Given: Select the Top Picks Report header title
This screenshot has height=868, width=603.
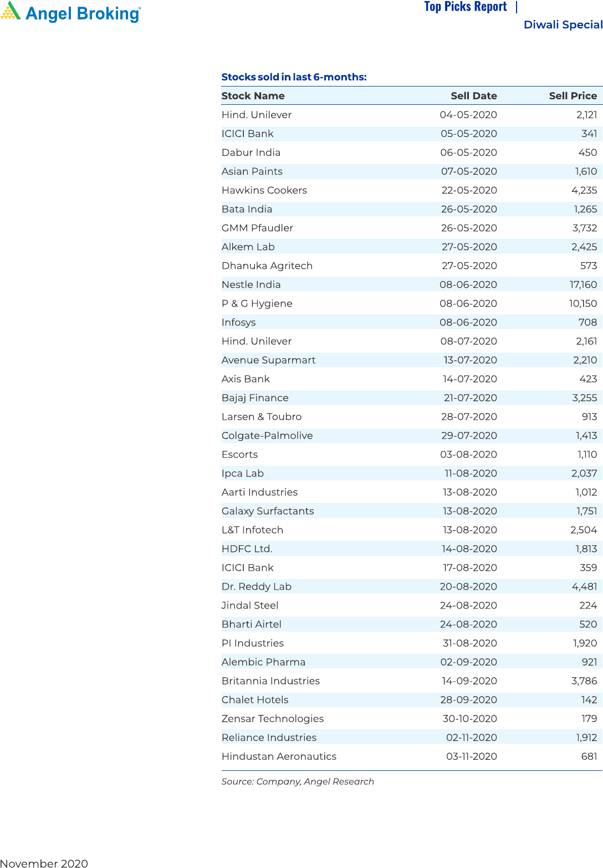Looking at the screenshot, I should click(x=466, y=7).
